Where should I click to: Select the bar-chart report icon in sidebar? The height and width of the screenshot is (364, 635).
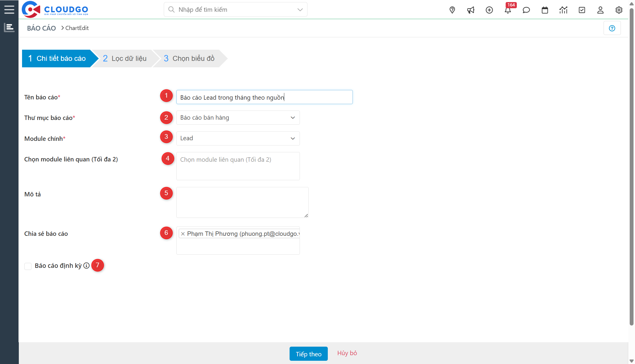9,27
